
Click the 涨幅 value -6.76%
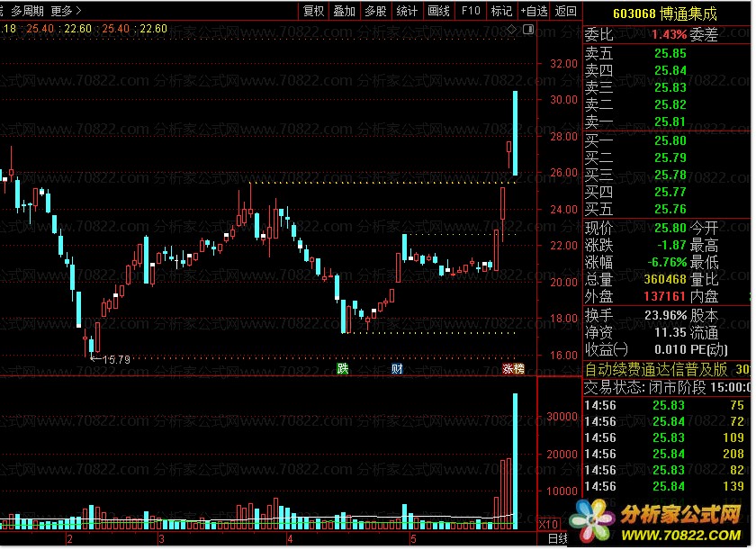667,263
